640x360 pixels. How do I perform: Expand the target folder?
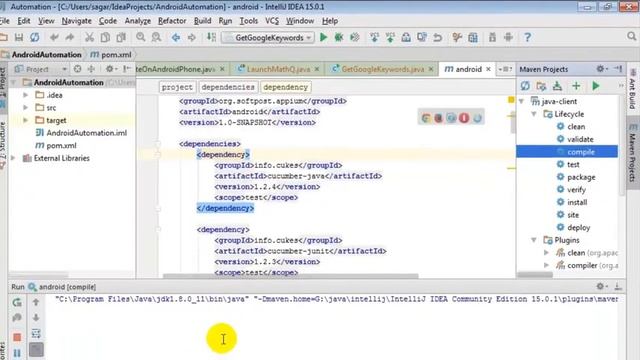tap(26, 120)
